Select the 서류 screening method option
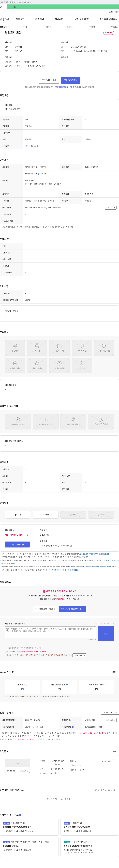The image size is (119, 868). point(18,515)
